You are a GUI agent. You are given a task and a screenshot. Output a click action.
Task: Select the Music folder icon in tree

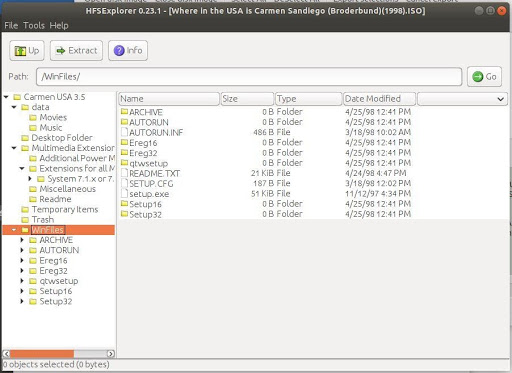pyautogui.click(x=33, y=128)
